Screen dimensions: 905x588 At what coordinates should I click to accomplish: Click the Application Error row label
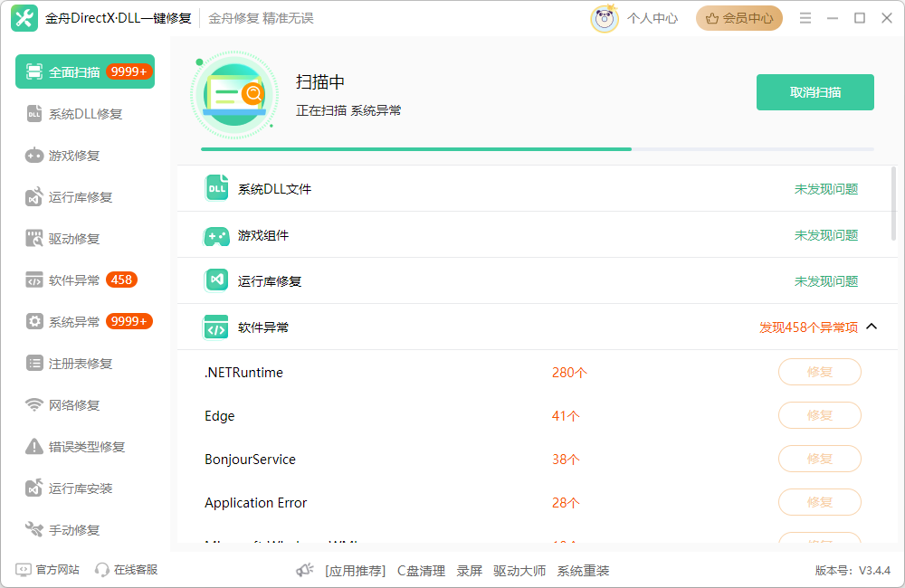coord(256,503)
